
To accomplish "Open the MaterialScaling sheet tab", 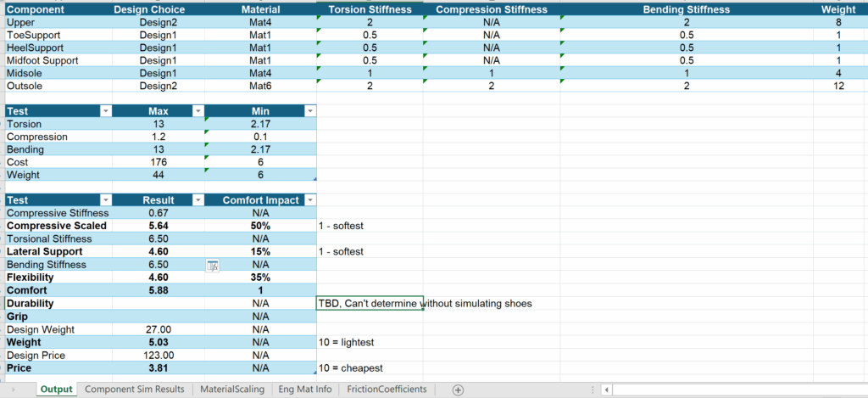I will pos(231,390).
